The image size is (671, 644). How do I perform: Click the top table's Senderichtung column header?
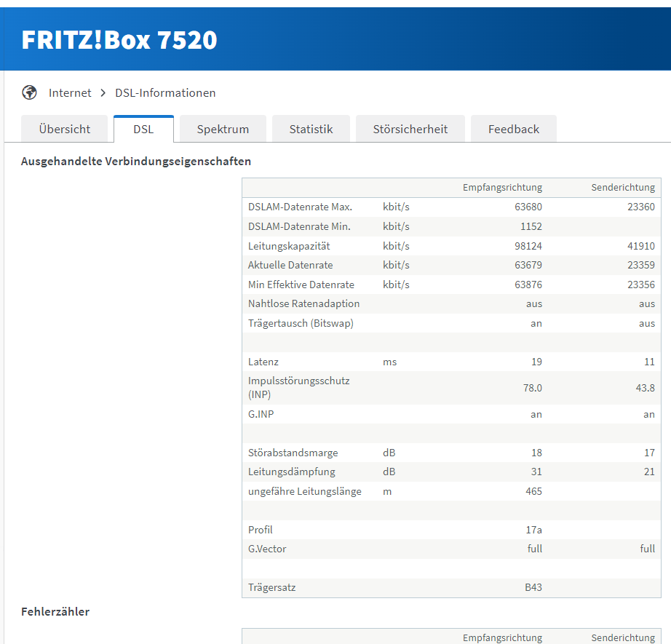pos(623,188)
